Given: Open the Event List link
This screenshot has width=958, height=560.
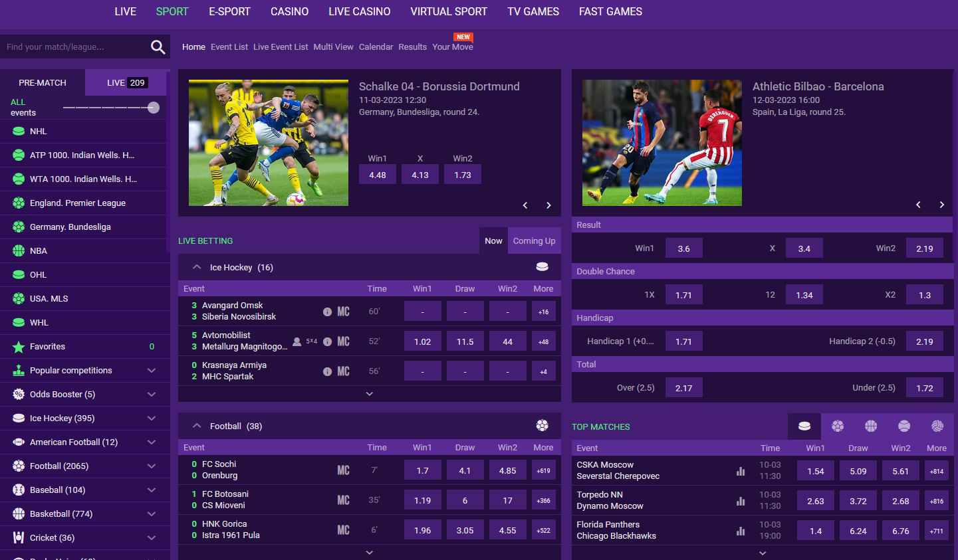Looking at the screenshot, I should pos(229,47).
